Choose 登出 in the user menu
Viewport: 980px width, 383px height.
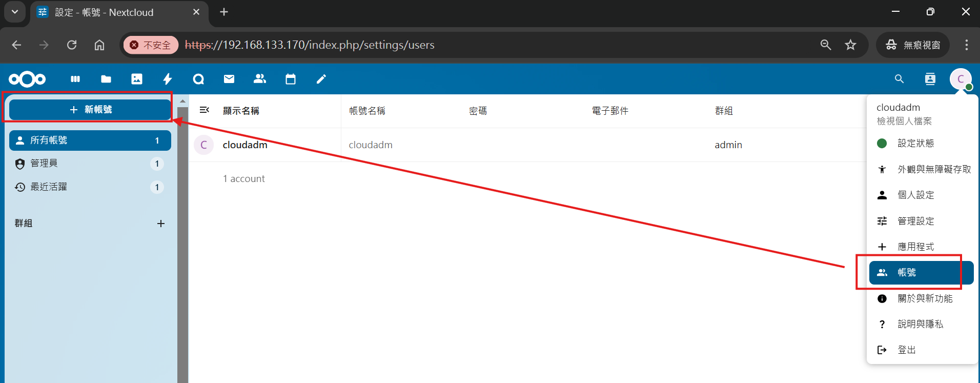click(906, 350)
